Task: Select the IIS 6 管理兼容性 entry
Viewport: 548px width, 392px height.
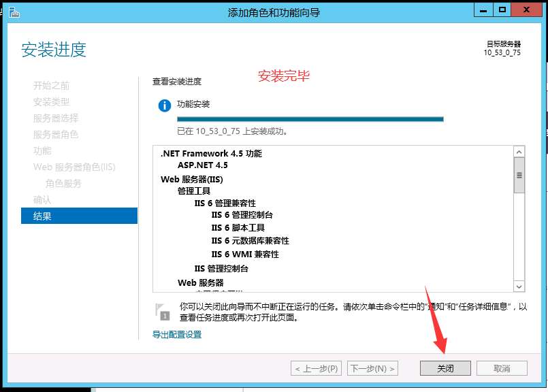Action: pos(225,203)
